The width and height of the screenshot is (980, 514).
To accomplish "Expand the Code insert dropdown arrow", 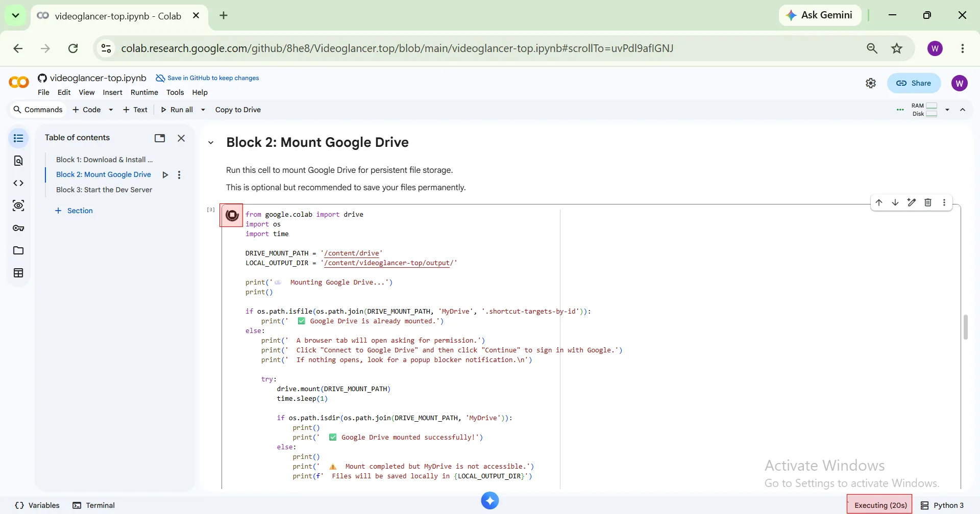I will pyautogui.click(x=111, y=110).
